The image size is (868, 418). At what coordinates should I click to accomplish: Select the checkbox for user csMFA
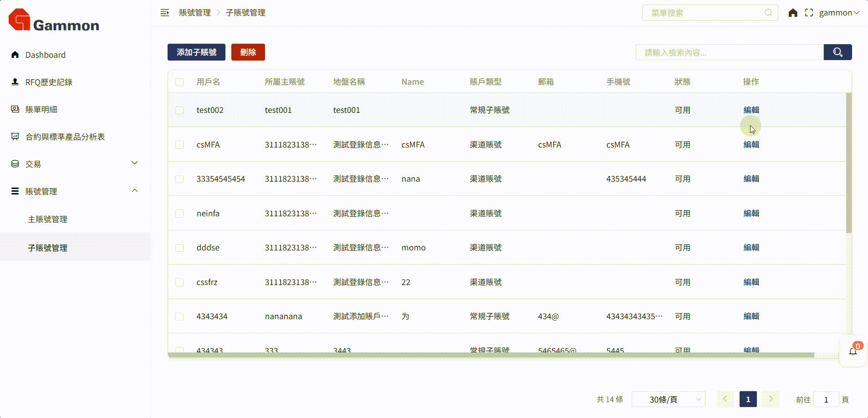[x=179, y=145]
